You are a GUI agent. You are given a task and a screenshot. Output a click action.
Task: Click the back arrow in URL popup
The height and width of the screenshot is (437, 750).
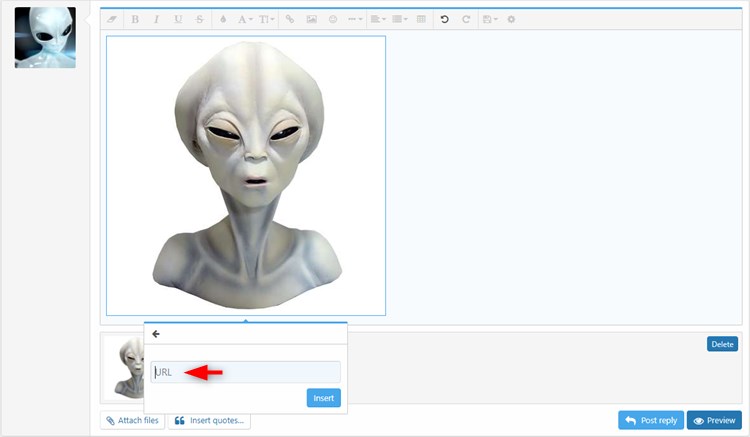click(x=156, y=334)
